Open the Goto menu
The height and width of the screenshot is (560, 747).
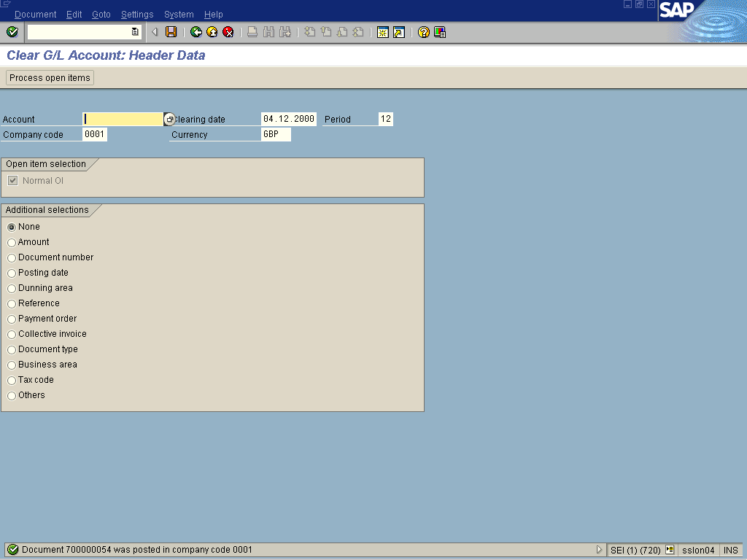(101, 15)
